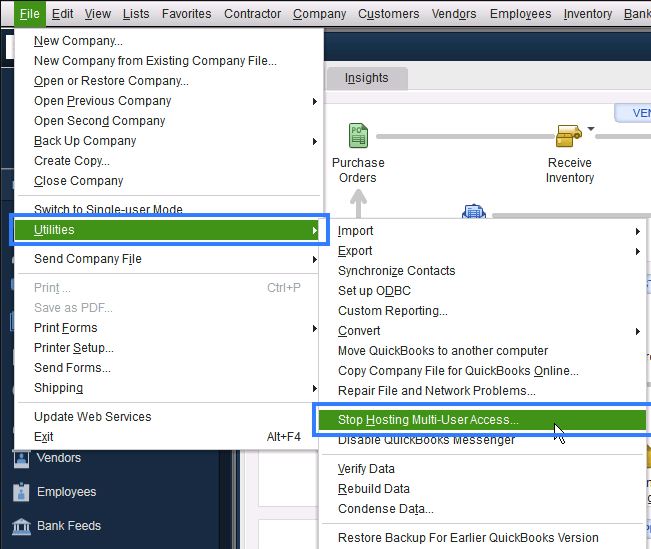Open the Lists menu

136,14
